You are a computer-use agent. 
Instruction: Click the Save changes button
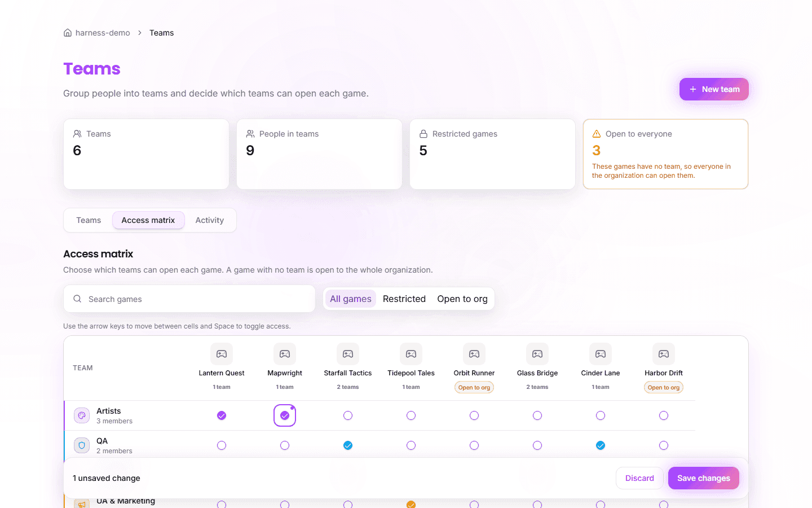(704, 478)
